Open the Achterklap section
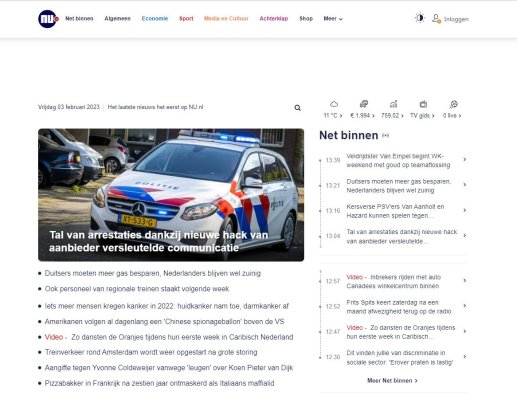This screenshot has width=517, height=395. pos(274,19)
